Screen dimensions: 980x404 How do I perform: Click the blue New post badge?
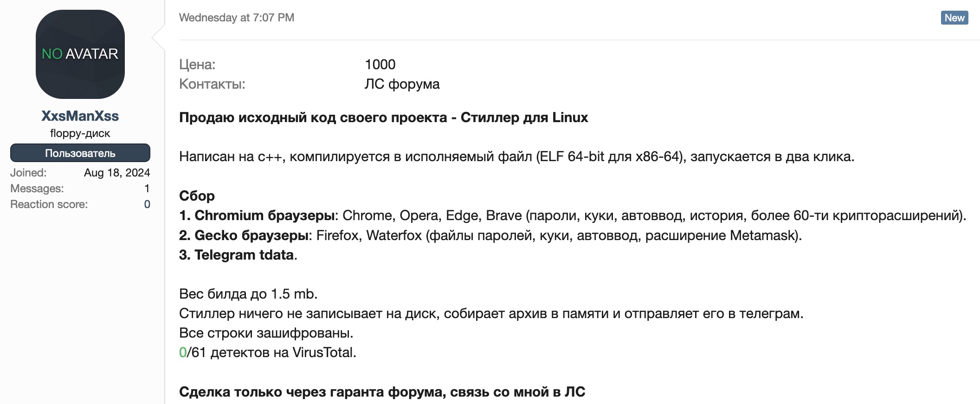954,18
